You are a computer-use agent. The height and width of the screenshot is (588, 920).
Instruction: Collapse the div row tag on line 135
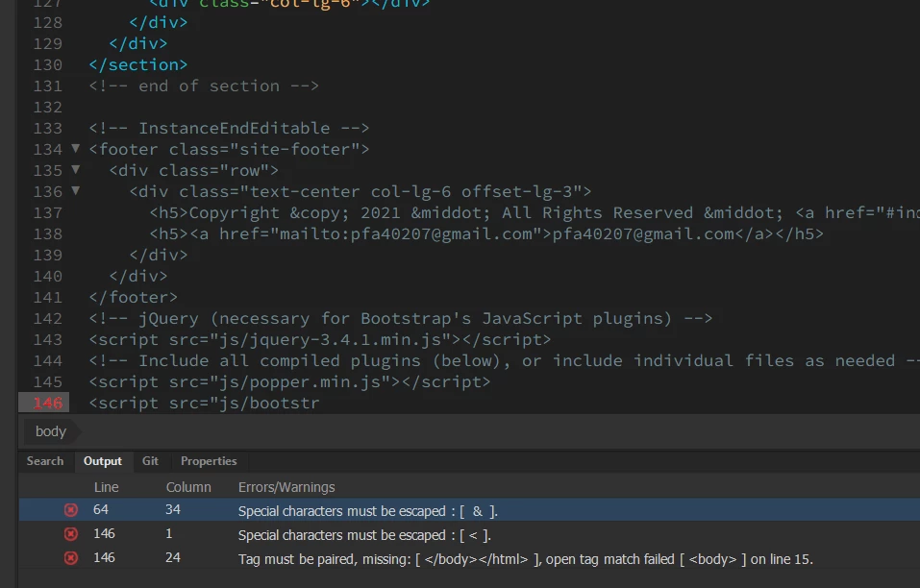76,169
